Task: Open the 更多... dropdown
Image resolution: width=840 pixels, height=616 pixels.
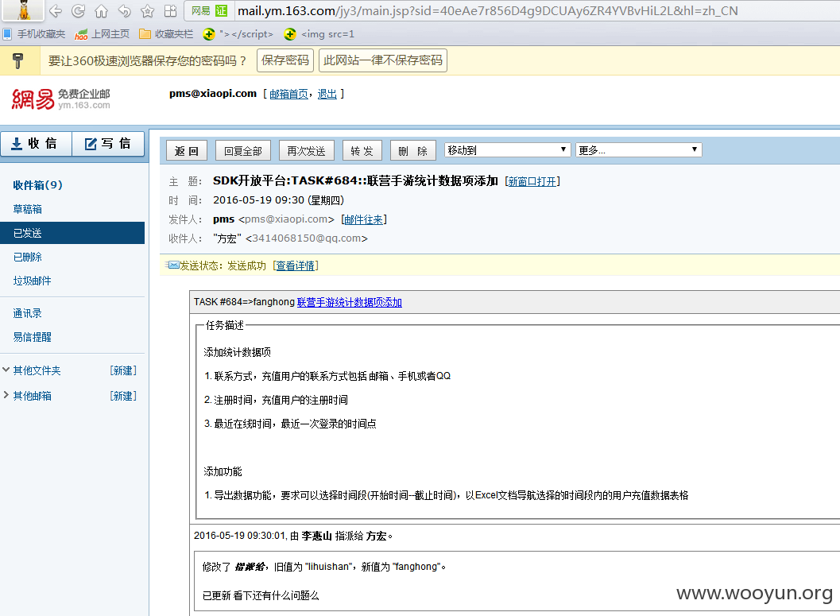Action: (x=639, y=150)
